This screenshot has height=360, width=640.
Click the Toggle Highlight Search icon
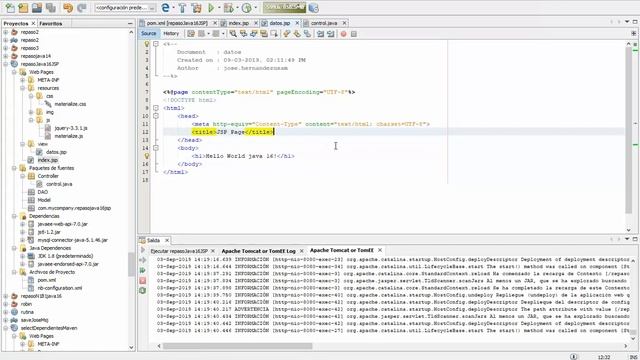click(x=264, y=34)
